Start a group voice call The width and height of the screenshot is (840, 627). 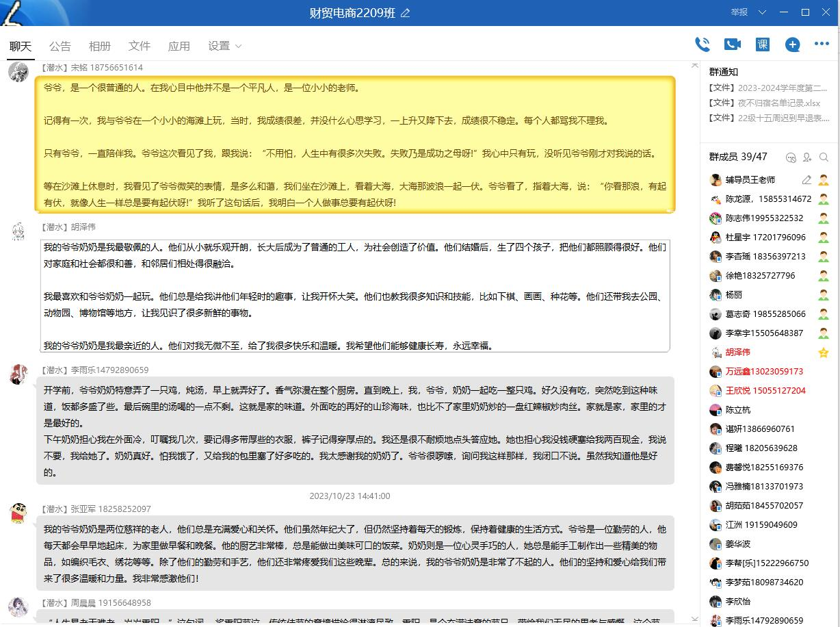point(703,44)
